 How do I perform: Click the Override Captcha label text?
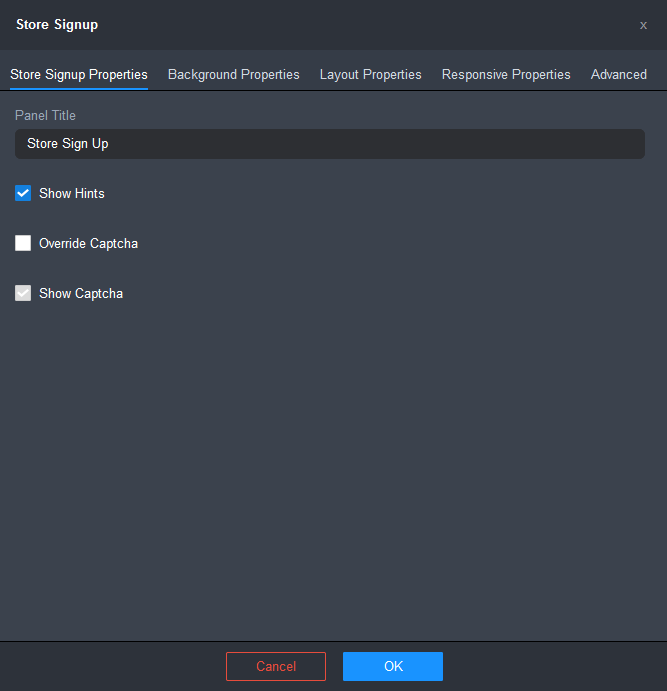pos(89,243)
